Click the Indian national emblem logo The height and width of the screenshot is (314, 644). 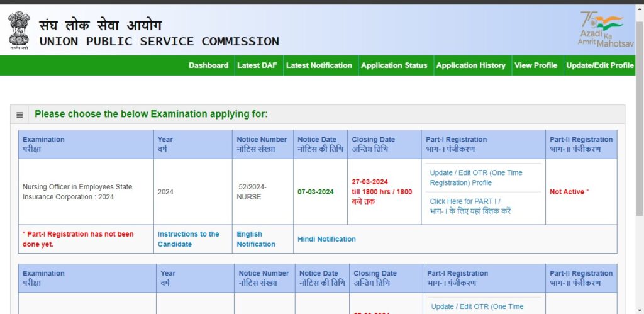(19, 30)
